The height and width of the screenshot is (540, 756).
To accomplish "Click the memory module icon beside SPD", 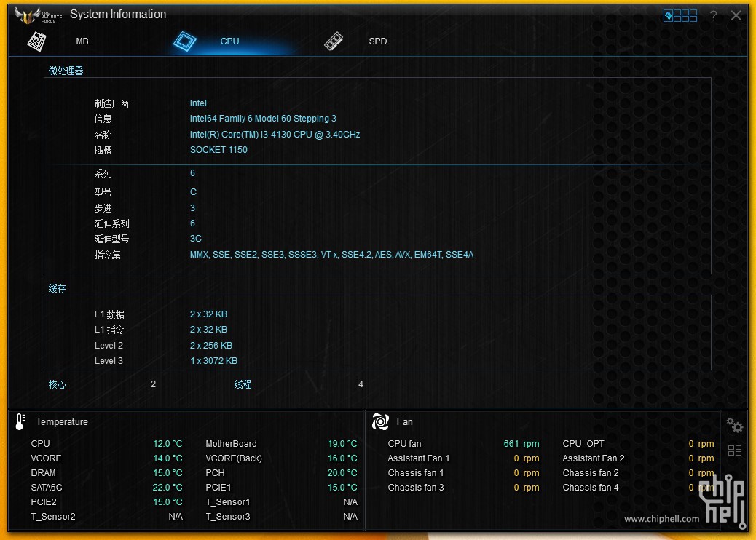I will 333,41.
